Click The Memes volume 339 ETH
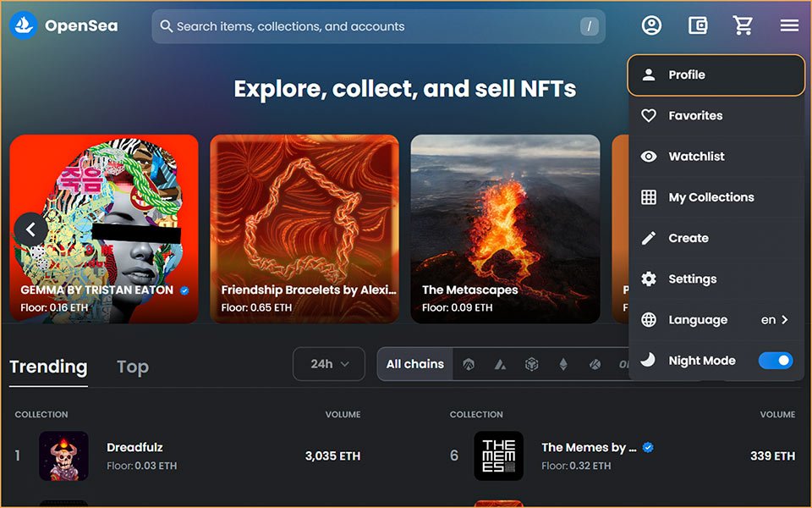Image resolution: width=812 pixels, height=508 pixels. tap(772, 456)
